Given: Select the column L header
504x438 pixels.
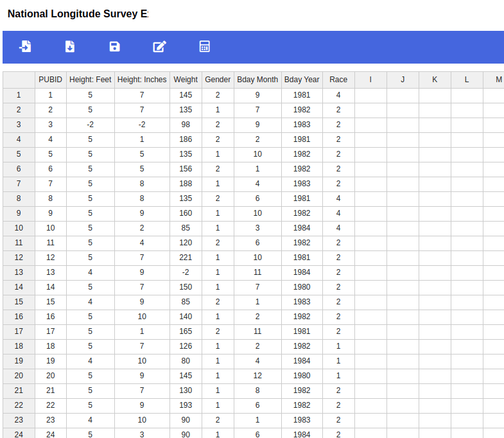Looking at the screenshot, I should [x=467, y=80].
